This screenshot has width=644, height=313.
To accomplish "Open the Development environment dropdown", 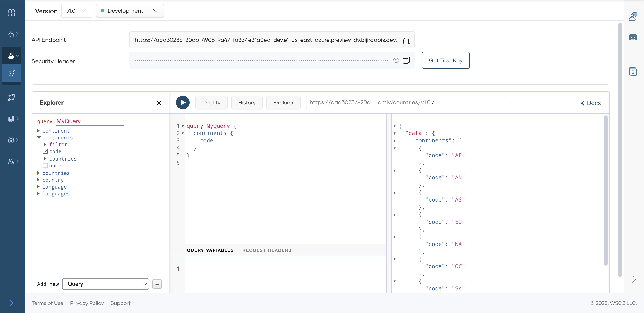I will tap(130, 11).
